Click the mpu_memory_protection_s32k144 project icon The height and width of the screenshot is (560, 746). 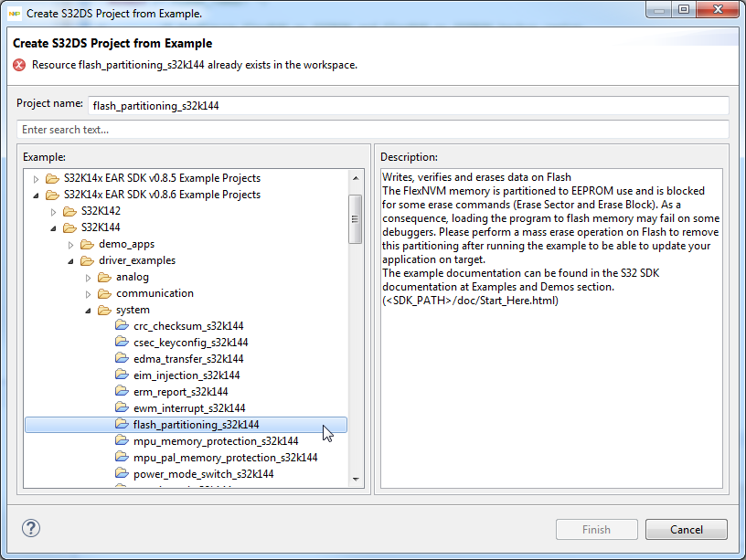coord(123,441)
